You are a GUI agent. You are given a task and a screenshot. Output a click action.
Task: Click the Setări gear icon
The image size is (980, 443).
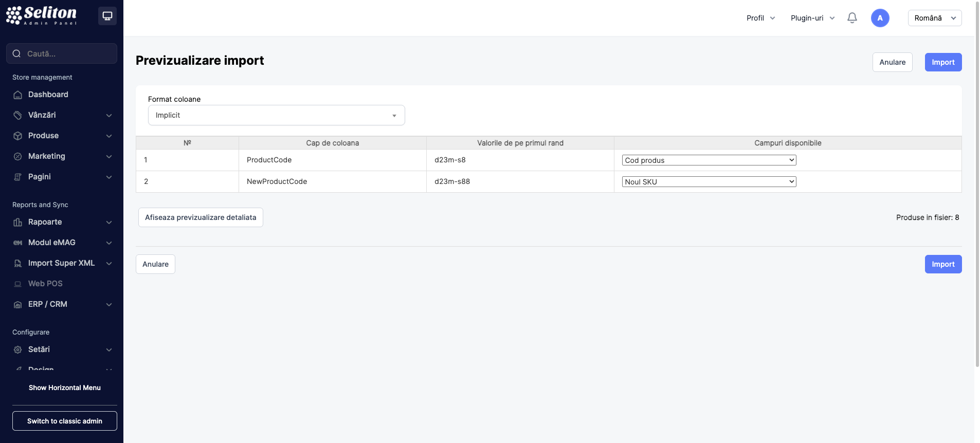point(18,349)
